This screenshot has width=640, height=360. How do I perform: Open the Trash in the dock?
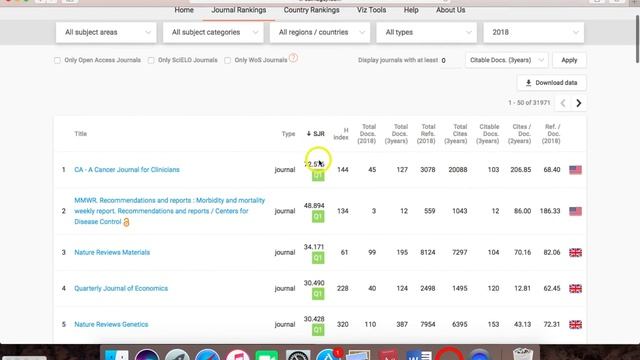(522, 354)
